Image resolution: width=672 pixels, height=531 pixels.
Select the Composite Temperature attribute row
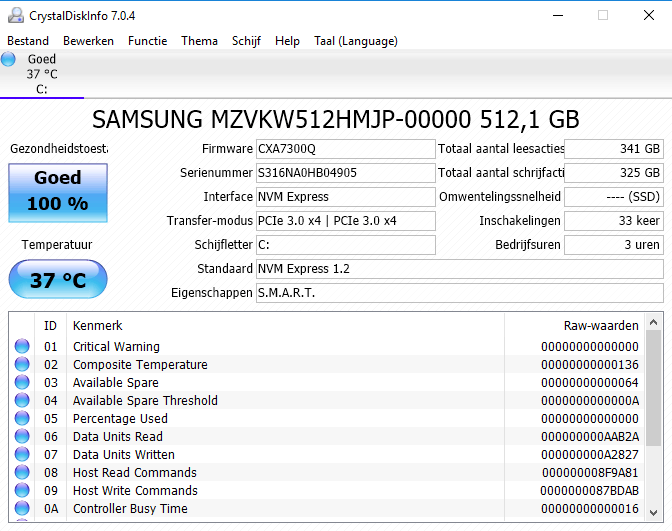pyautogui.click(x=327, y=364)
